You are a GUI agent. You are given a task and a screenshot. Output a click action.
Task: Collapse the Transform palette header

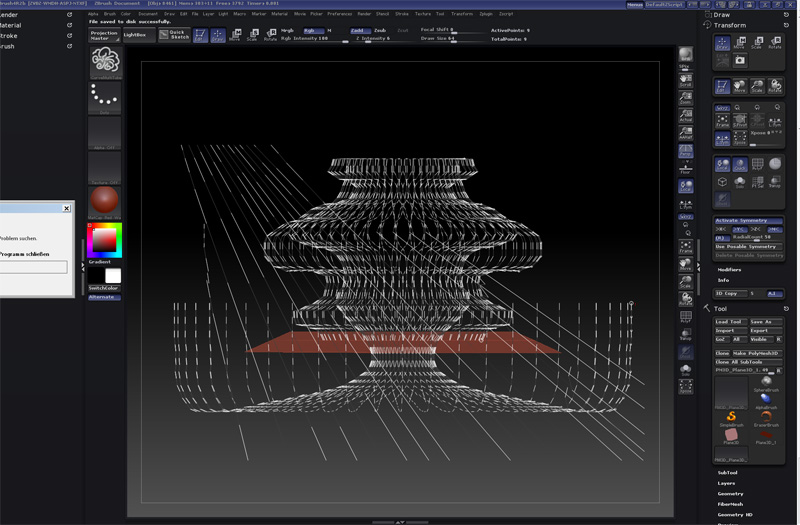pyautogui.click(x=730, y=25)
